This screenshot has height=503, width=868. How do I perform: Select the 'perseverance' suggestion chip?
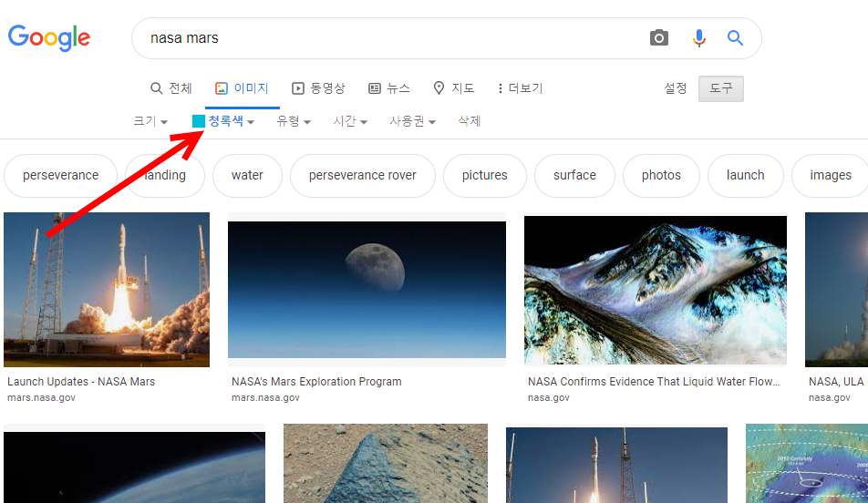click(x=60, y=176)
